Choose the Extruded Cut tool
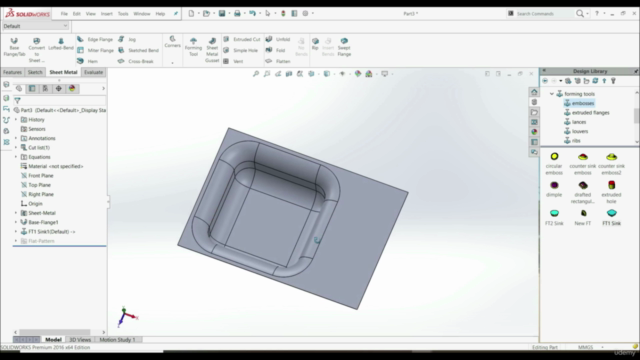Viewport: 640px width, 360px height. (x=242, y=40)
